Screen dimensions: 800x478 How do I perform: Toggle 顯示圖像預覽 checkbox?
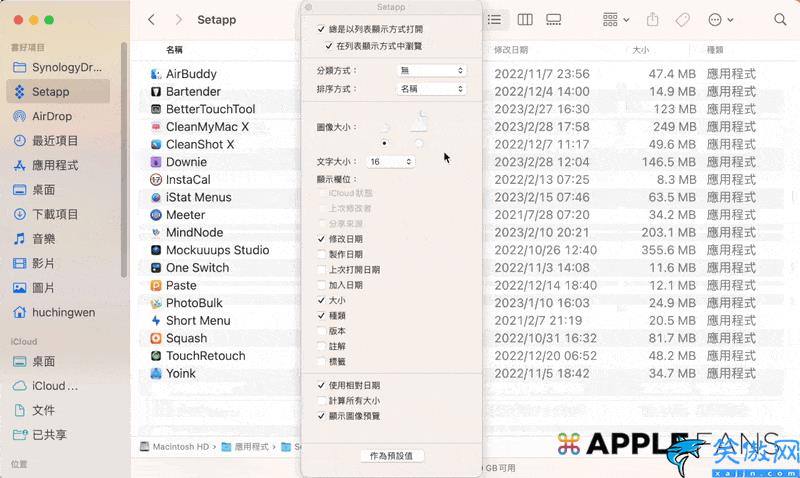tap(321, 416)
